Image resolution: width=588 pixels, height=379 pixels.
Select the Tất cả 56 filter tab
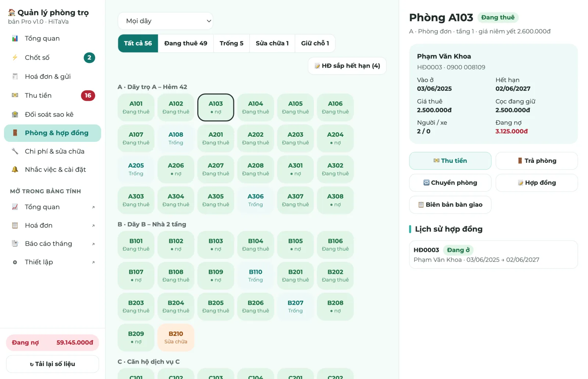[x=138, y=43]
